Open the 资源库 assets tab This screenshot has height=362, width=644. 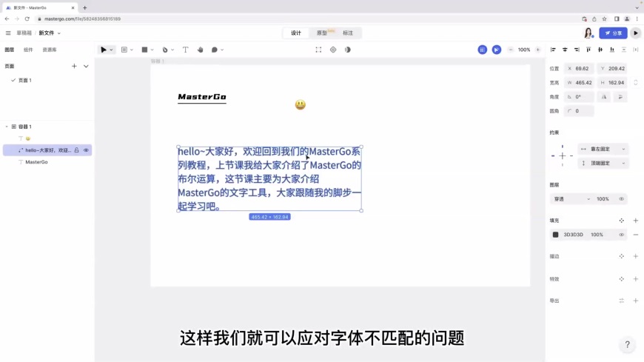(x=50, y=50)
